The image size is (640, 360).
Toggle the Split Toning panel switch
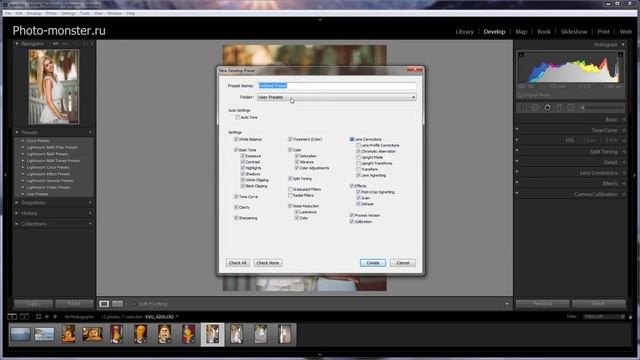click(x=517, y=151)
